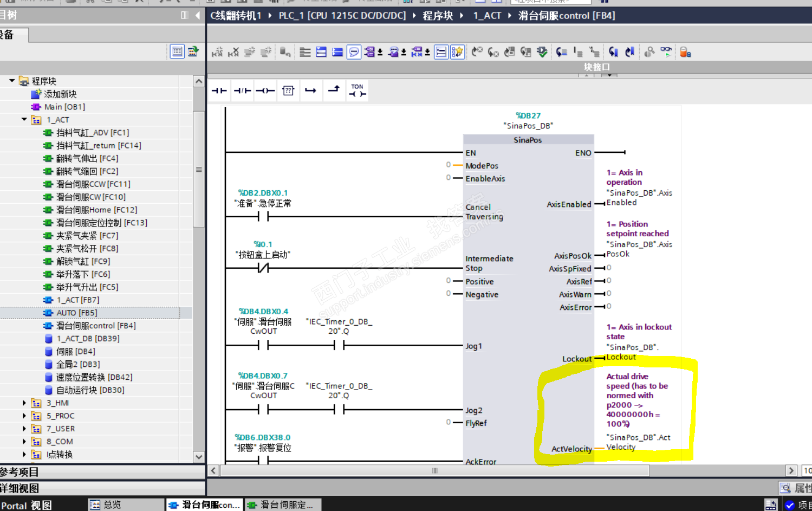The height and width of the screenshot is (511, 812).
Task: Switch to the 滑台伺服定... editor tab
Action: [282, 505]
